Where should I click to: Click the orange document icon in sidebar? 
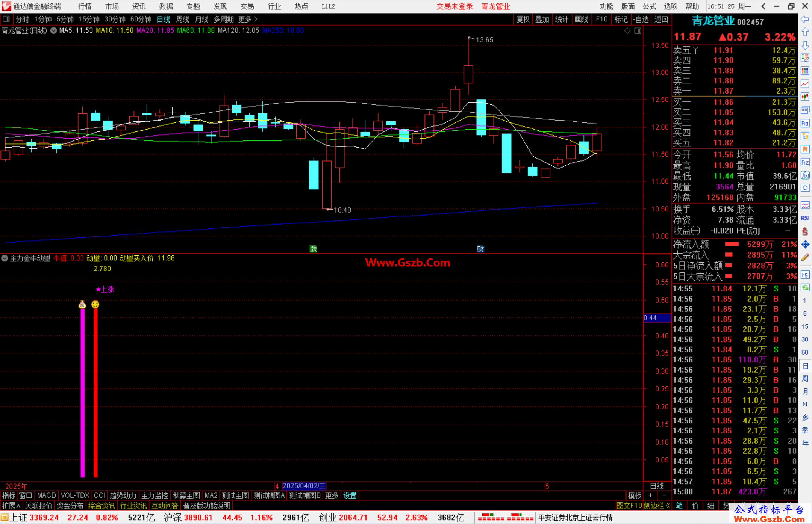point(805,149)
